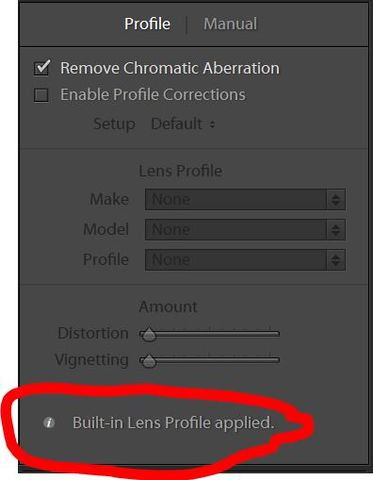Open the lens Model dropdown
Screen dimensions: 373x480
245,230
